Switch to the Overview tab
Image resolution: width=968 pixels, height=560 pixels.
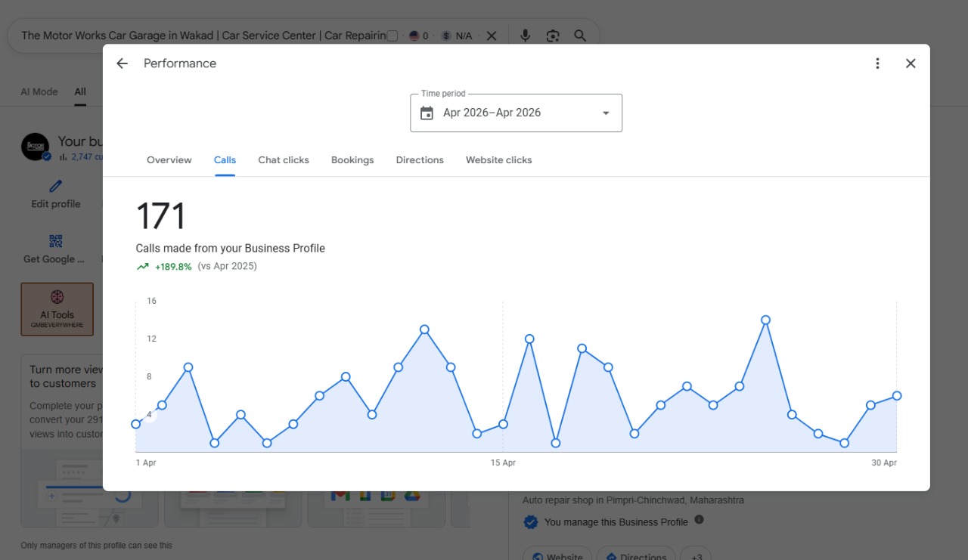[x=169, y=160]
